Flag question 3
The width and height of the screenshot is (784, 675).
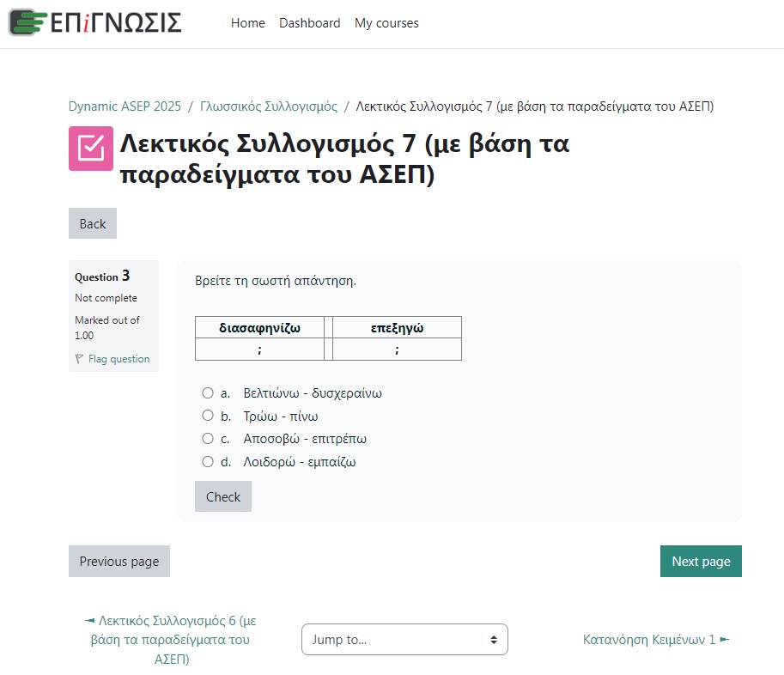(119, 358)
